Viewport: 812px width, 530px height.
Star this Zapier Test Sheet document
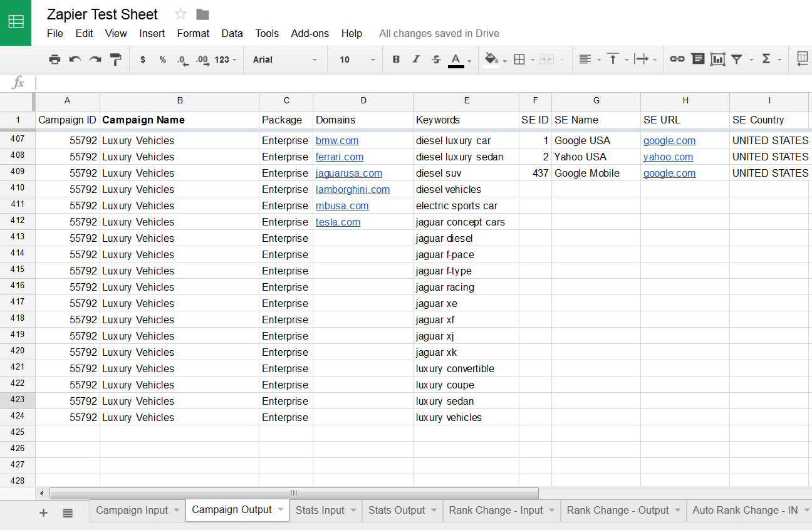180,14
